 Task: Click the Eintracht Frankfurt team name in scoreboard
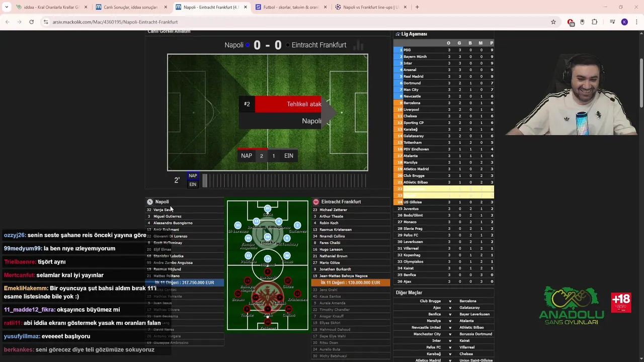[319, 45]
